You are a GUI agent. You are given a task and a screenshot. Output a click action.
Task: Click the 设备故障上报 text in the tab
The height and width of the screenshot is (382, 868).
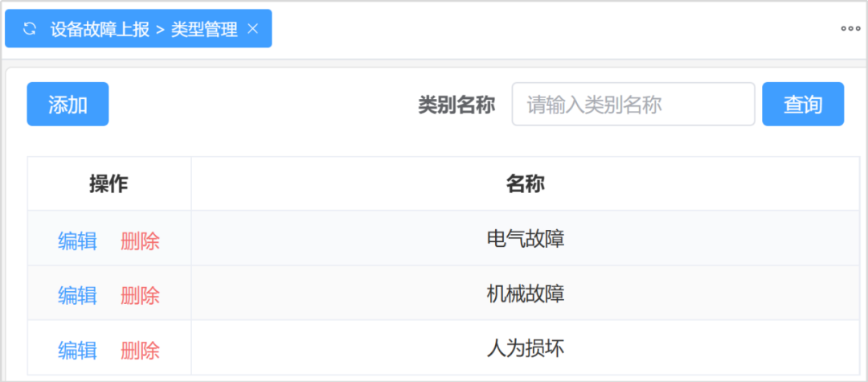pos(100,29)
